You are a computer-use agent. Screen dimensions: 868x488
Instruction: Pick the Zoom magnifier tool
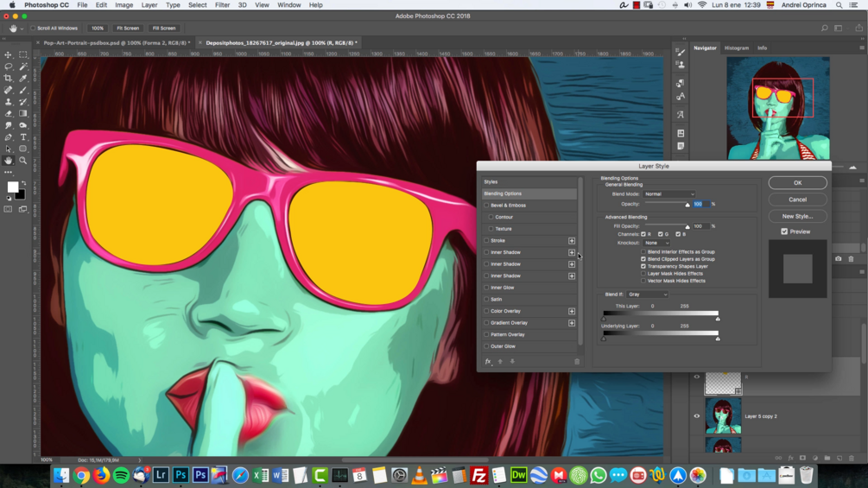coord(23,161)
